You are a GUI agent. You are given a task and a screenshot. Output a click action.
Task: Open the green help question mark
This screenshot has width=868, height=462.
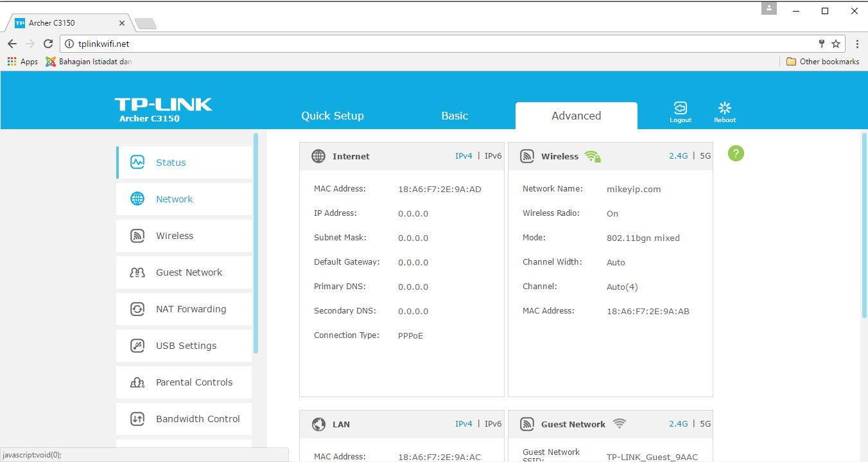pos(736,153)
